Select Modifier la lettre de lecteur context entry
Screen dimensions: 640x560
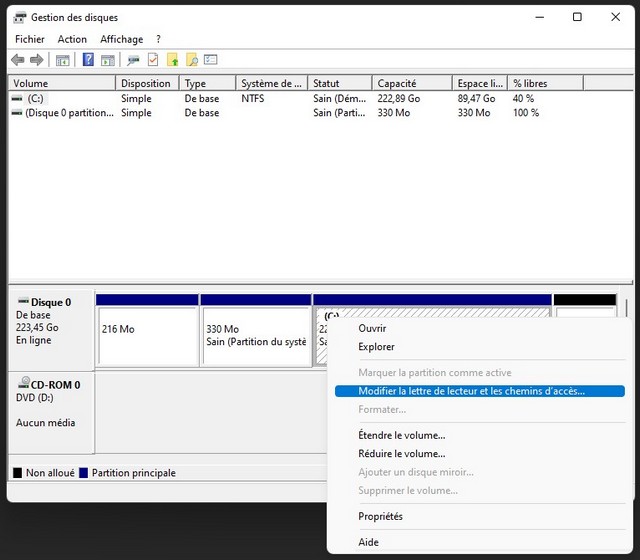tap(471, 391)
